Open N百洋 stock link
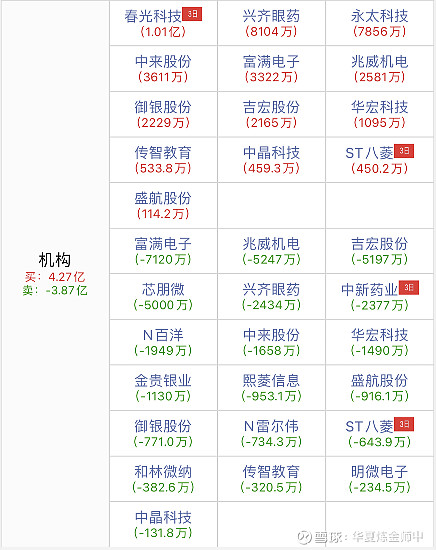Screen dimensions: 436x550 pyautogui.click(x=163, y=335)
